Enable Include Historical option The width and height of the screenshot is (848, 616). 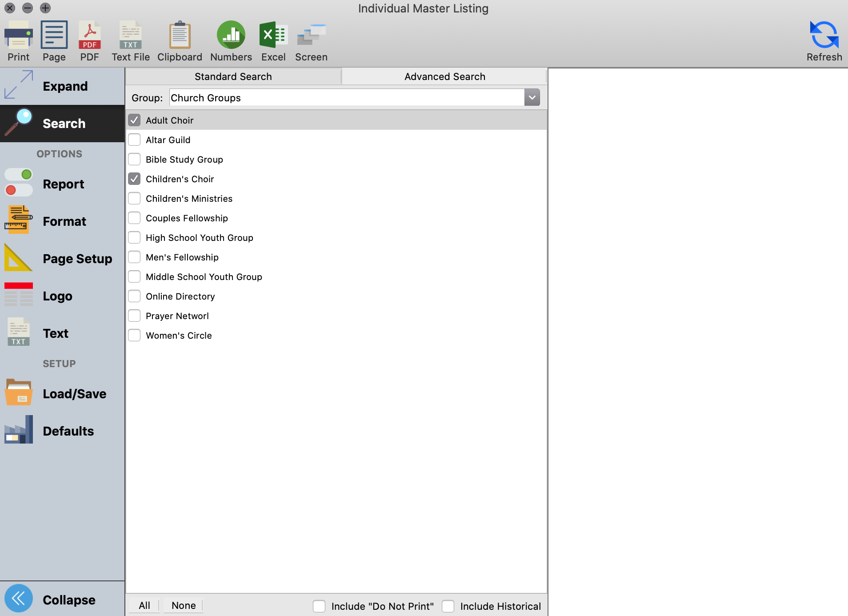448,606
